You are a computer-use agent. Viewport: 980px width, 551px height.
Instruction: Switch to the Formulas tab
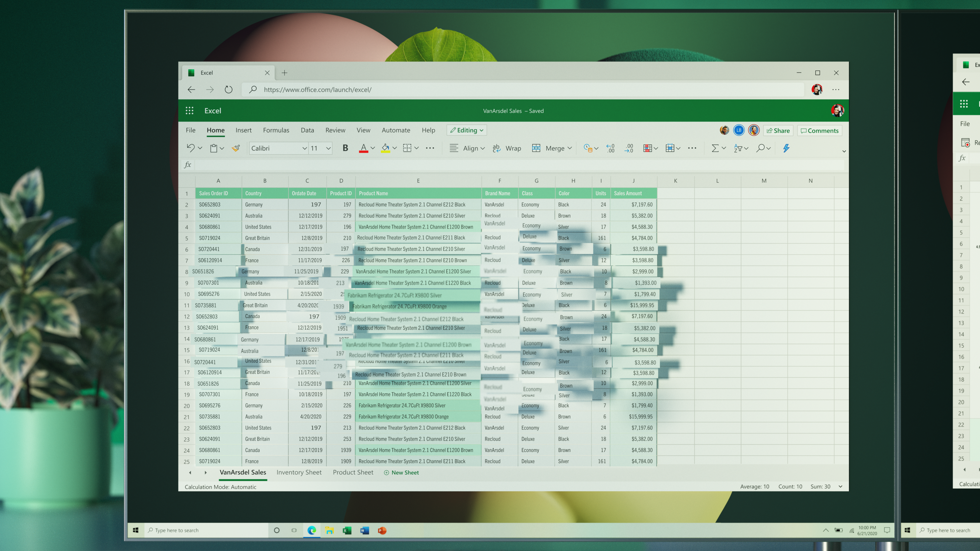click(x=276, y=130)
